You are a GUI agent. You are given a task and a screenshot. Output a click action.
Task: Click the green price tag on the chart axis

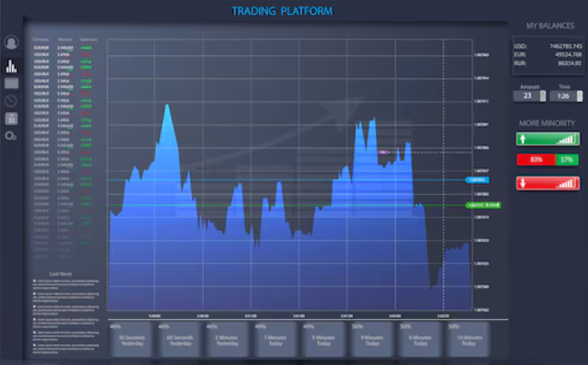[x=483, y=205]
